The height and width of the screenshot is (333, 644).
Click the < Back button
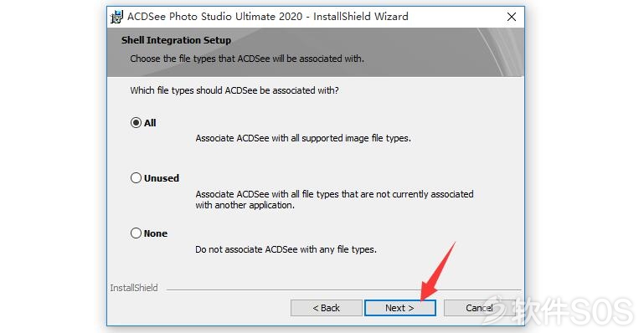(x=326, y=308)
